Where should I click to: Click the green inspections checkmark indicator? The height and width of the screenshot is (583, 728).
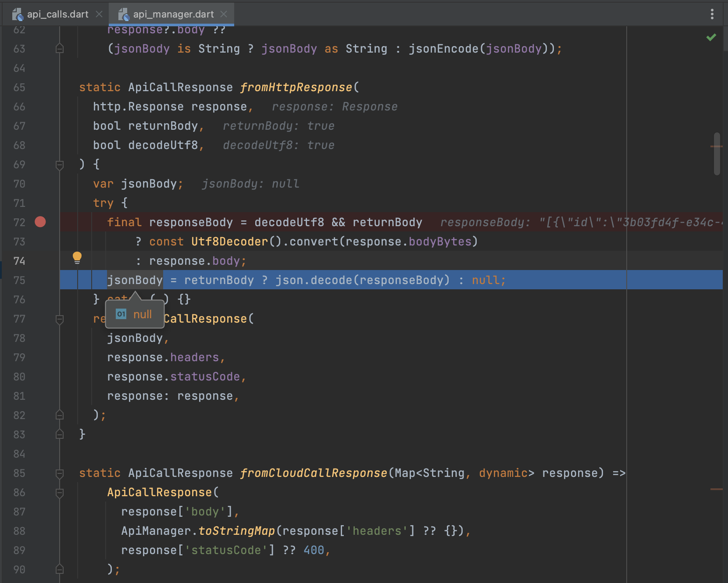point(711,38)
